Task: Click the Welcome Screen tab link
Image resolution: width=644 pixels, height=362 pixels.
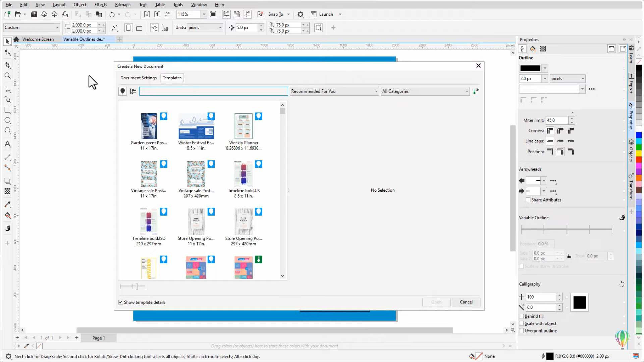Action: click(38, 39)
